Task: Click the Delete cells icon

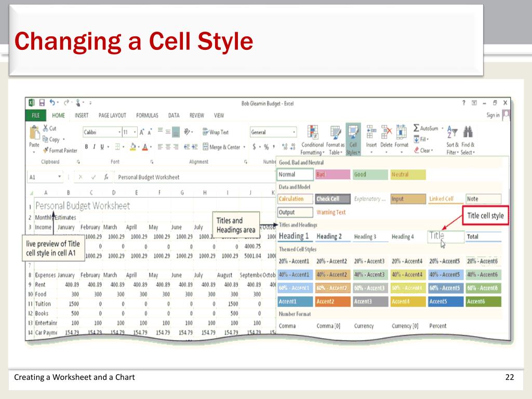Action: 386,131
